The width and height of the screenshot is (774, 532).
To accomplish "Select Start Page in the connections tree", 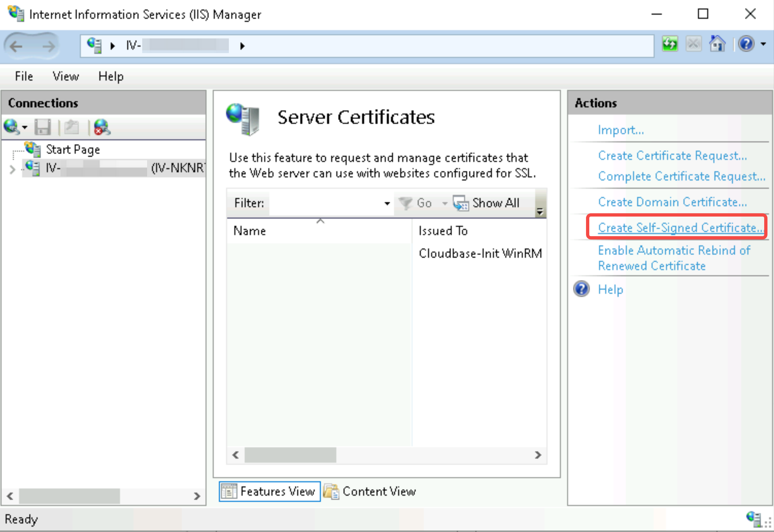I will point(73,150).
